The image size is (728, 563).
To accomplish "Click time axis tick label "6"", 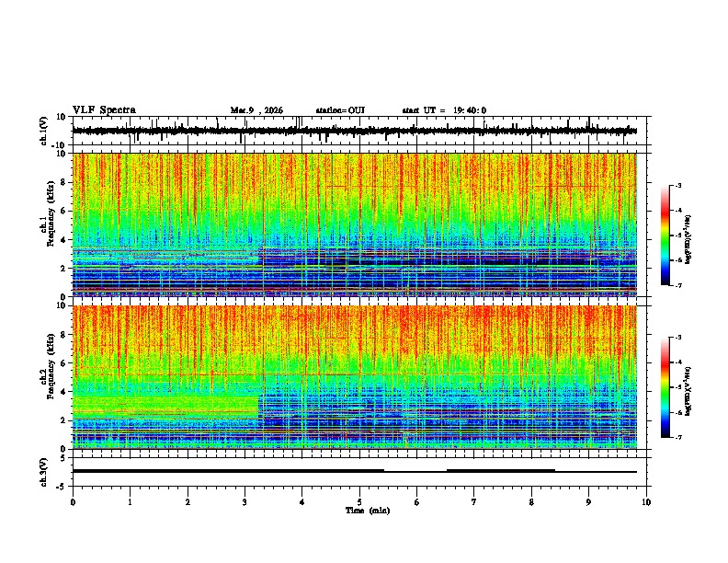I will (416, 502).
